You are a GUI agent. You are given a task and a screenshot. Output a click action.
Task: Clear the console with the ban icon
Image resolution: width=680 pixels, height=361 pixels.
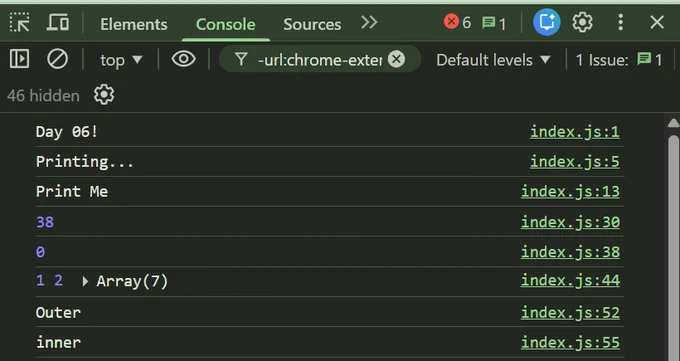point(57,59)
